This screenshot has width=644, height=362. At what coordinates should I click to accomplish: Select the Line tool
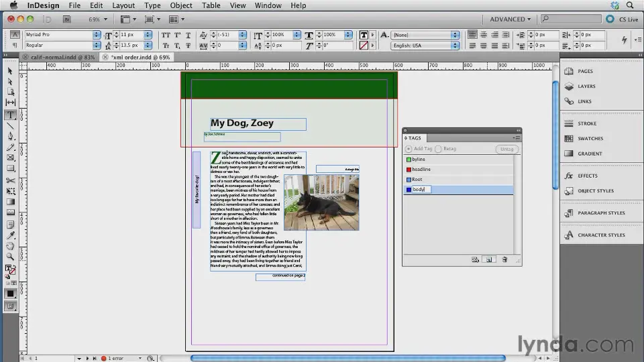click(10, 125)
